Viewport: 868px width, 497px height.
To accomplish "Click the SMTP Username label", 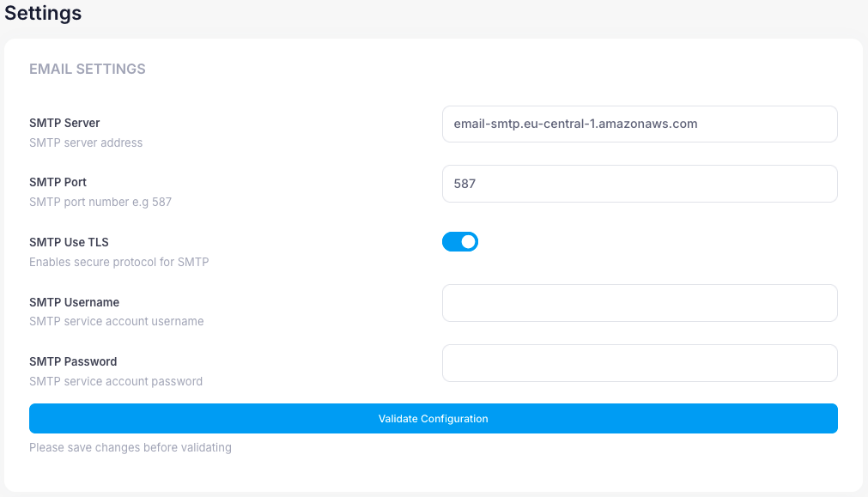I will [74, 302].
